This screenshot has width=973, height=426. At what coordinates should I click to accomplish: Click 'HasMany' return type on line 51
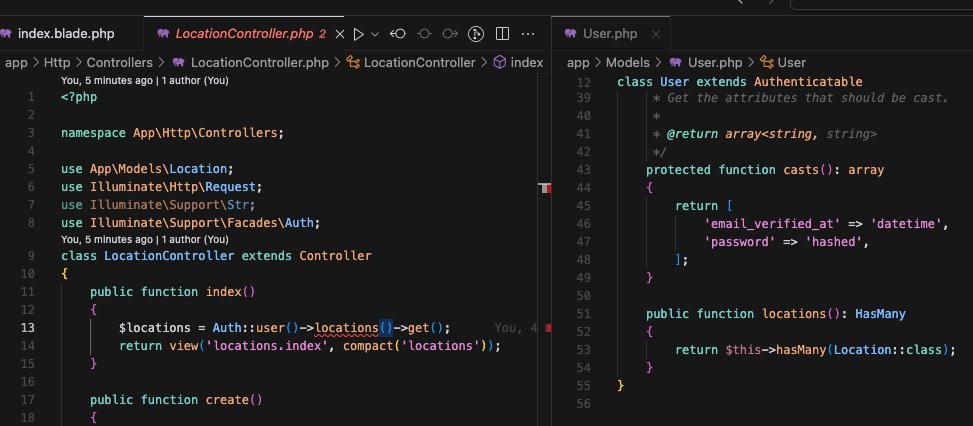[881, 314]
